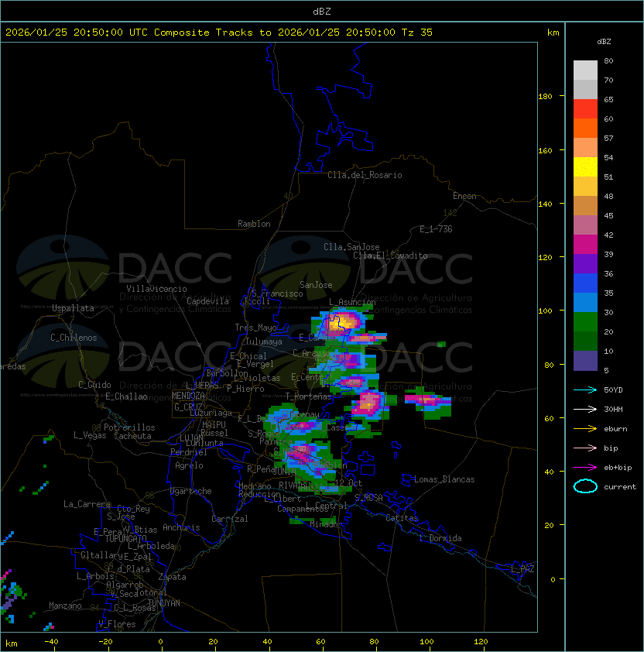Select the 60 dBZ orange swatch
The image size is (644, 652).
point(585,128)
